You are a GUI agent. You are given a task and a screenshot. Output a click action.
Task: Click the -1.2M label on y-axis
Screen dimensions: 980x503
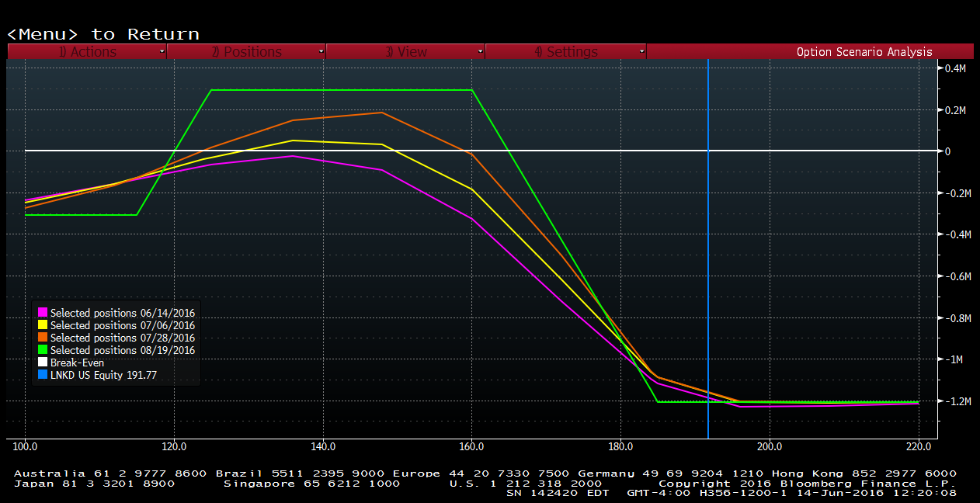[x=954, y=401]
